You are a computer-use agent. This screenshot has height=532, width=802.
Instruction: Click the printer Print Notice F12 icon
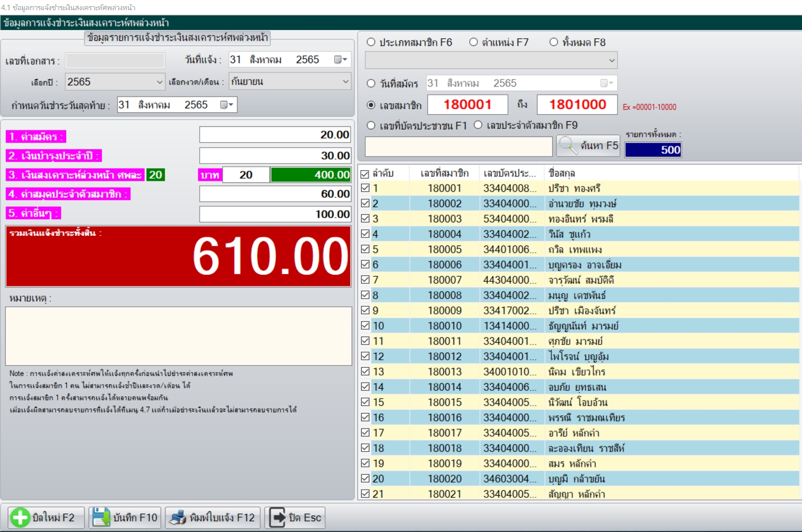(x=177, y=518)
